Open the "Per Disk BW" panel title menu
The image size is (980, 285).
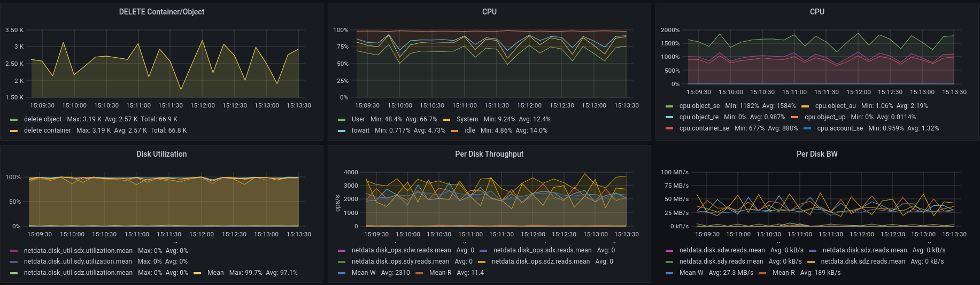[x=817, y=154]
